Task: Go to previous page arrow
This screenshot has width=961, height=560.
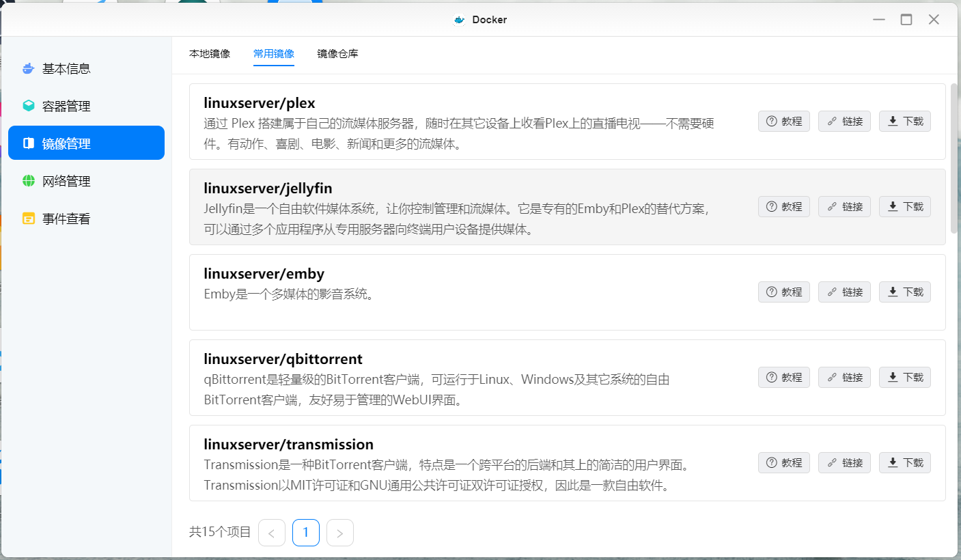Action: point(272,533)
